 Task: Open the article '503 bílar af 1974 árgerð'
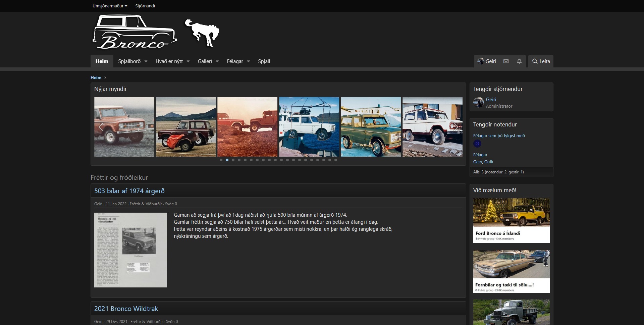click(129, 191)
